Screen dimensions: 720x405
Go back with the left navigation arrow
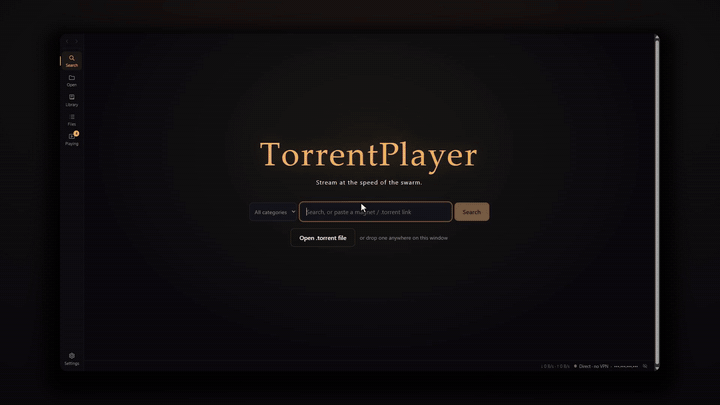[67, 41]
